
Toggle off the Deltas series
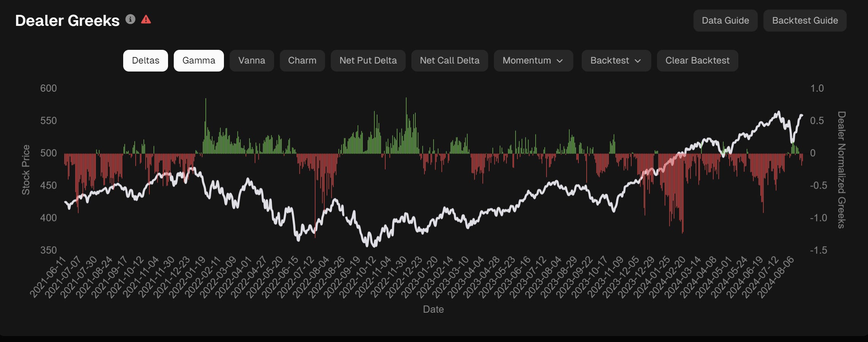pos(146,60)
